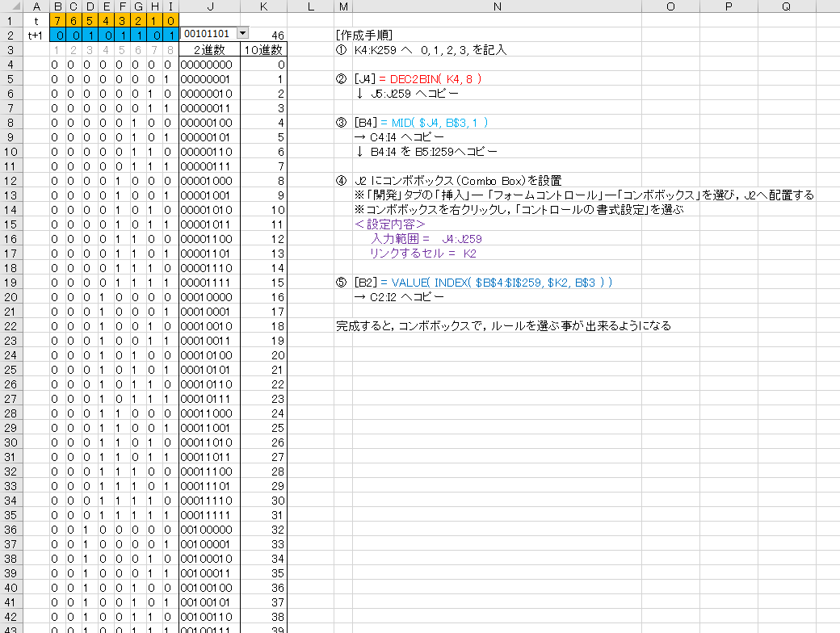
Task: Click decimal value 32 in column K
Action: (263, 530)
